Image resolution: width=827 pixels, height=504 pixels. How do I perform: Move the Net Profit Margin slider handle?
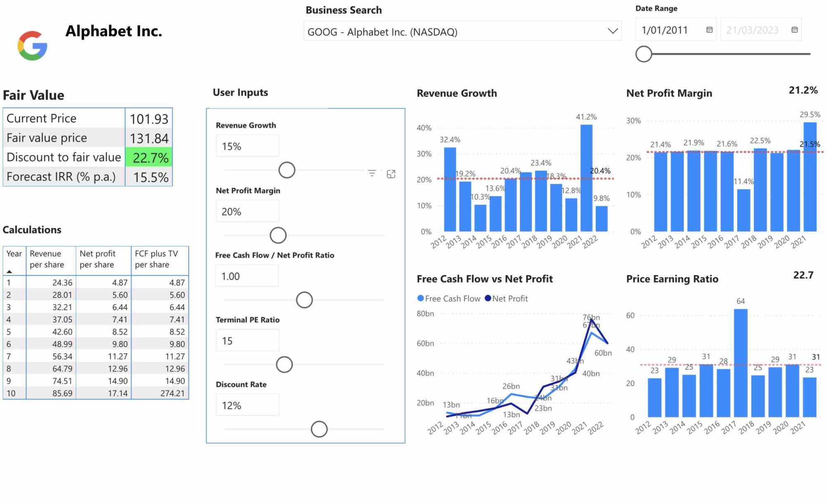coord(278,235)
